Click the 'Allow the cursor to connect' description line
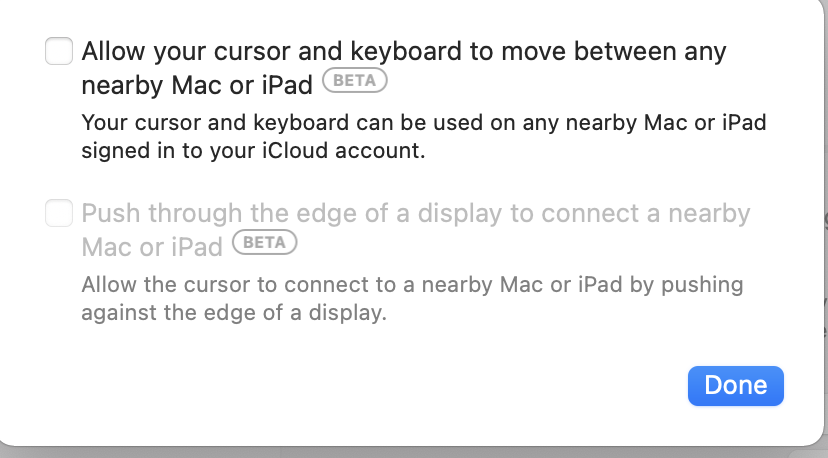Image resolution: width=828 pixels, height=458 pixels. [412, 286]
